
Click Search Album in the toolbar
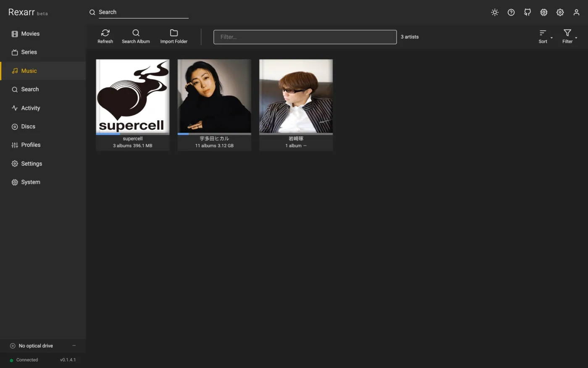136,37
